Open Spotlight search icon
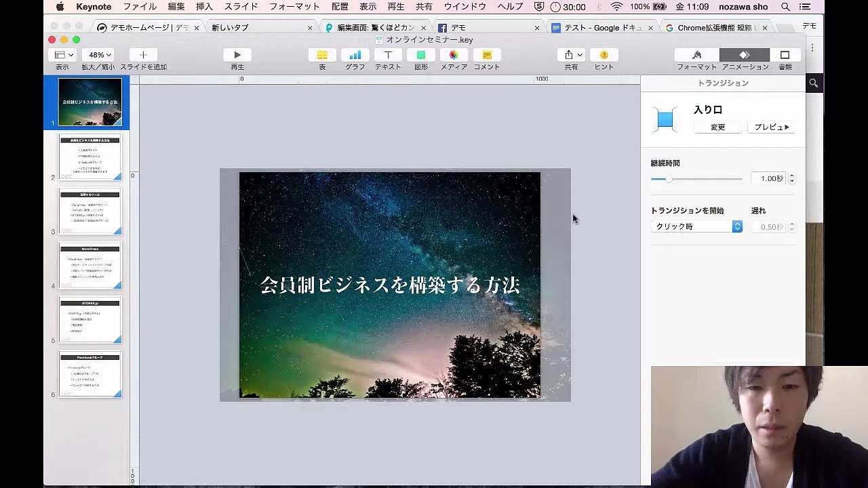 pos(785,7)
